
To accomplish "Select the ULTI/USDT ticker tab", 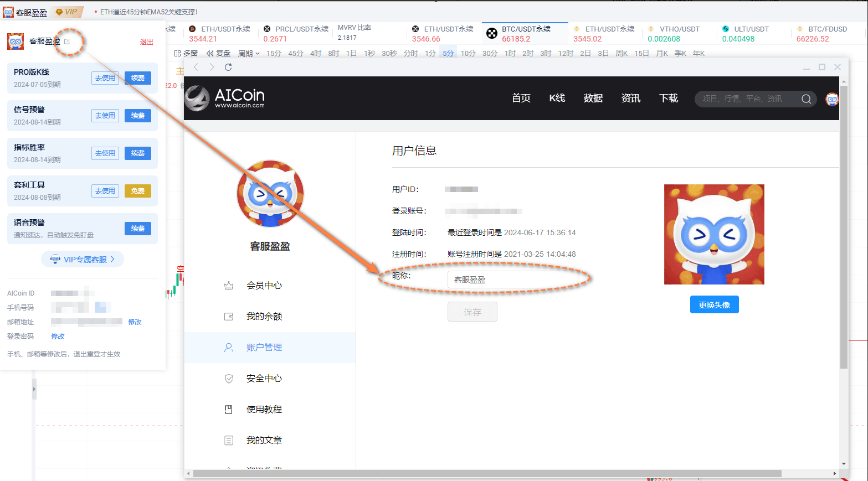I will click(x=753, y=34).
